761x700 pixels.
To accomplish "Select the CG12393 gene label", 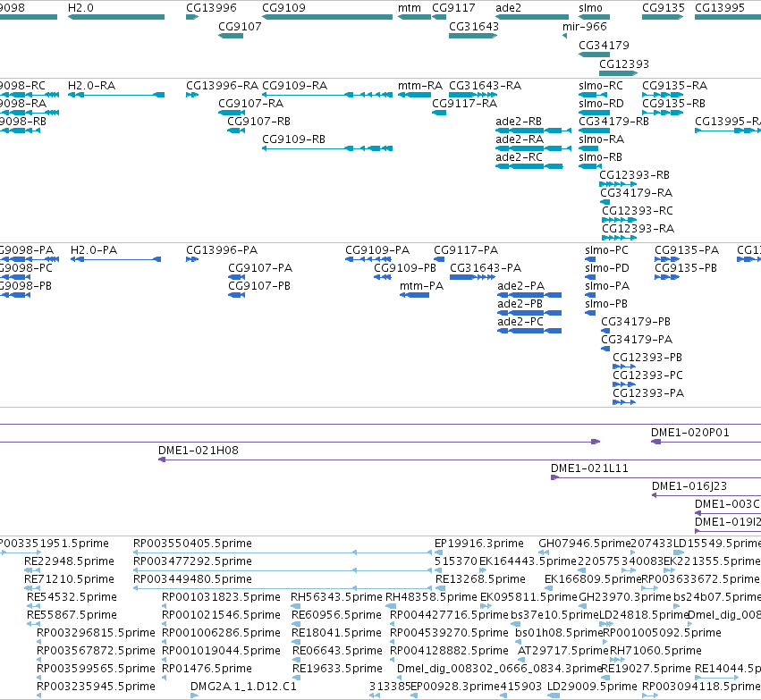I will click(x=623, y=64).
